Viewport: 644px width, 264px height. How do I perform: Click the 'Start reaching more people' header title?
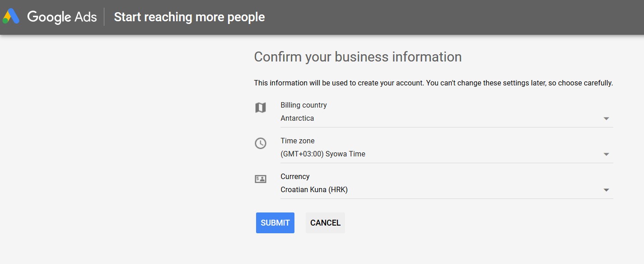click(x=189, y=17)
